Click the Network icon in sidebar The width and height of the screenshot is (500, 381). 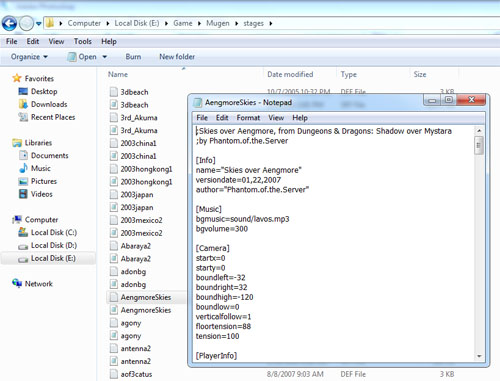point(17,284)
